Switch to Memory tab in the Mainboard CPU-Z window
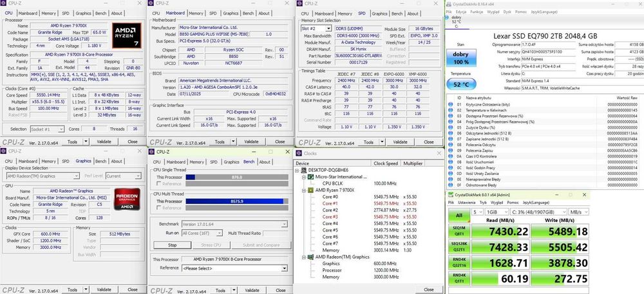 point(196,13)
